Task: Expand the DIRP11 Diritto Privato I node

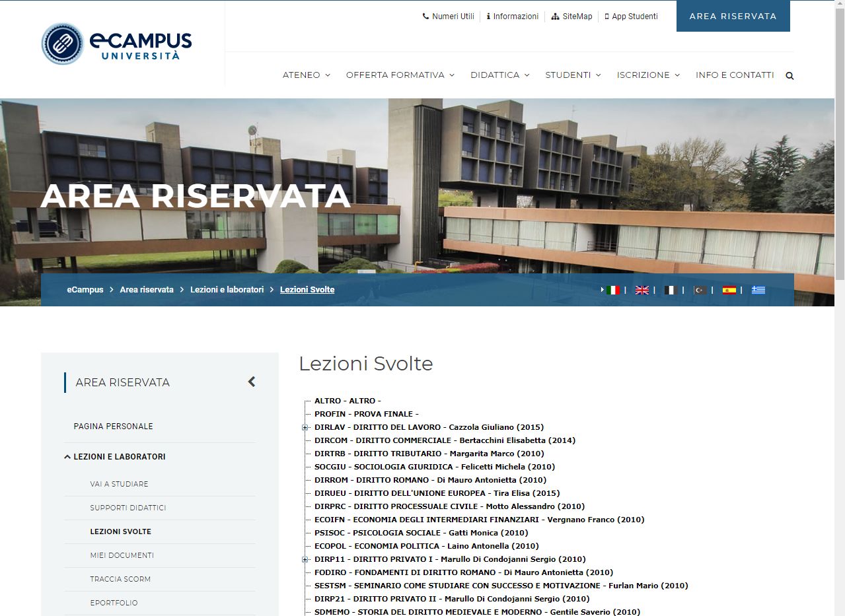Action: [305, 560]
